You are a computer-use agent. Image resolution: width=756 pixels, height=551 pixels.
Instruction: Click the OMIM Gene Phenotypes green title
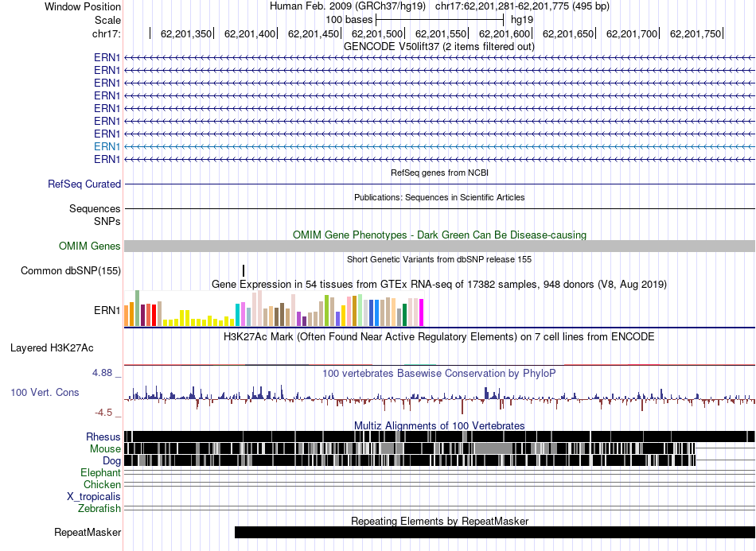440,235
